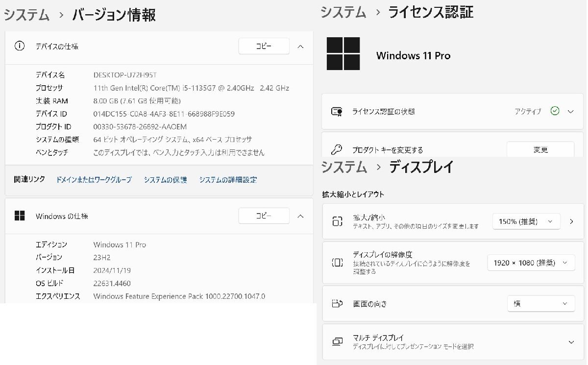
Task: Expand ライセンス認証の状態 details
Action: click(x=570, y=112)
